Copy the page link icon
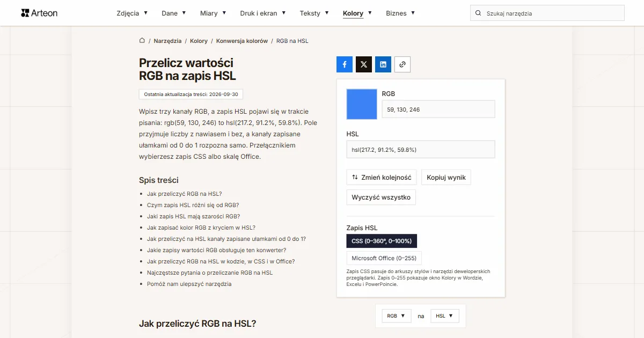Screen dimensions: 644x338 pos(402,64)
